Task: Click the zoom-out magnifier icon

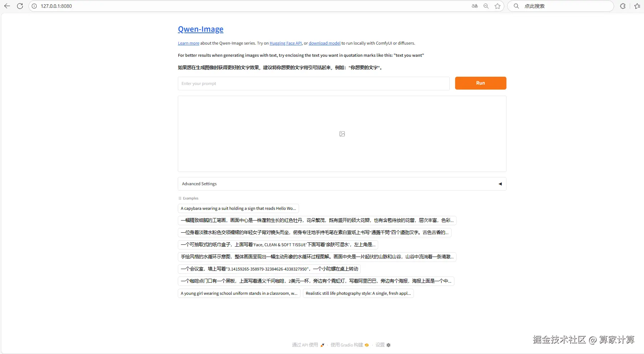Action: [x=486, y=6]
